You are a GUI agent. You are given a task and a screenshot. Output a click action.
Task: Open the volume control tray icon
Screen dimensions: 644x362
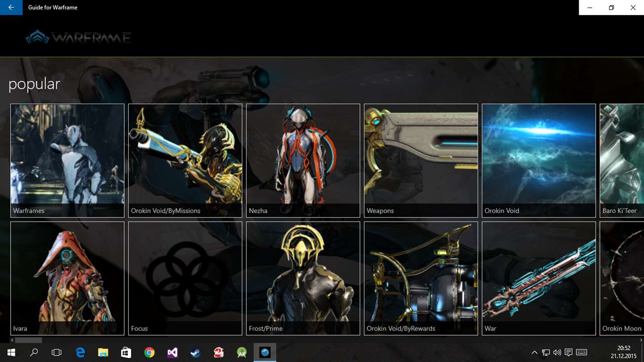557,353
